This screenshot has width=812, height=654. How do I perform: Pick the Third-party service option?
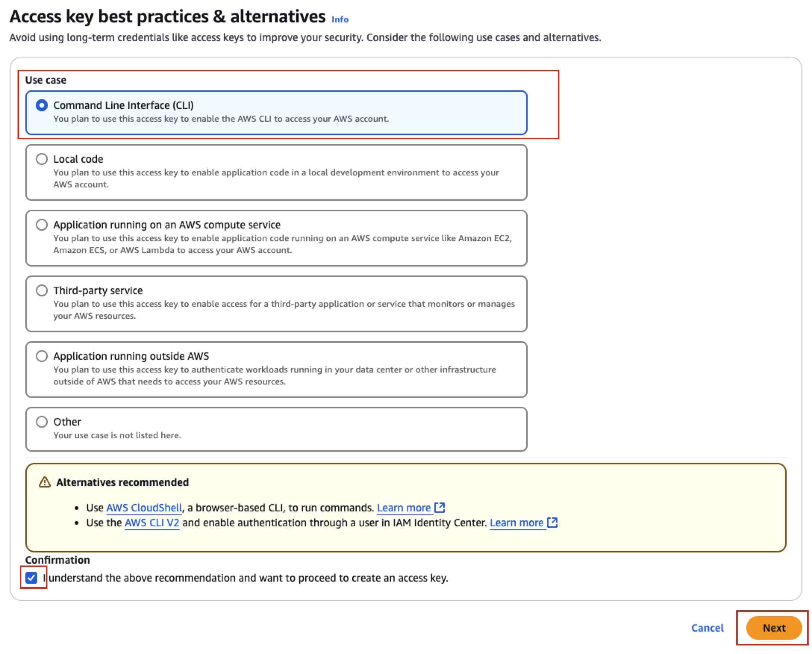(x=42, y=290)
